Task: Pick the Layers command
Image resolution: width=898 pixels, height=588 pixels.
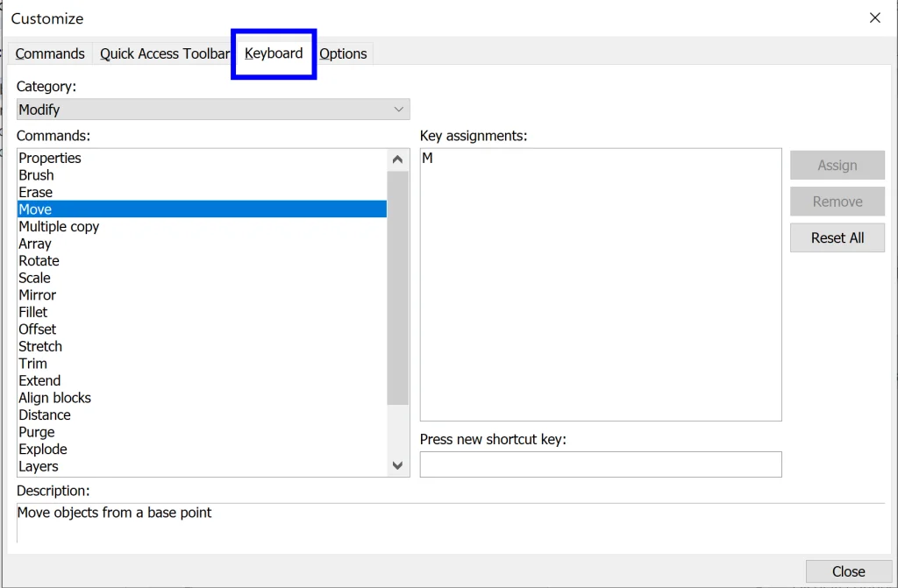Action: point(39,466)
